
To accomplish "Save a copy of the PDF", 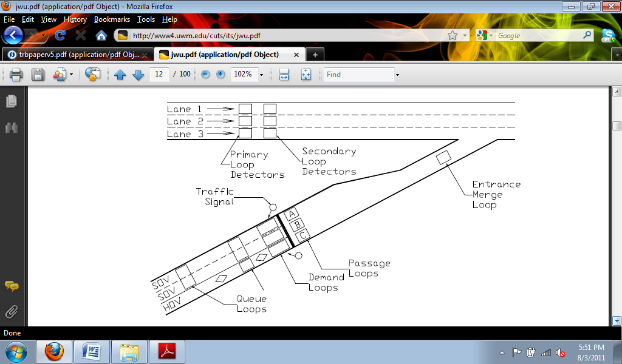I will 38,75.
